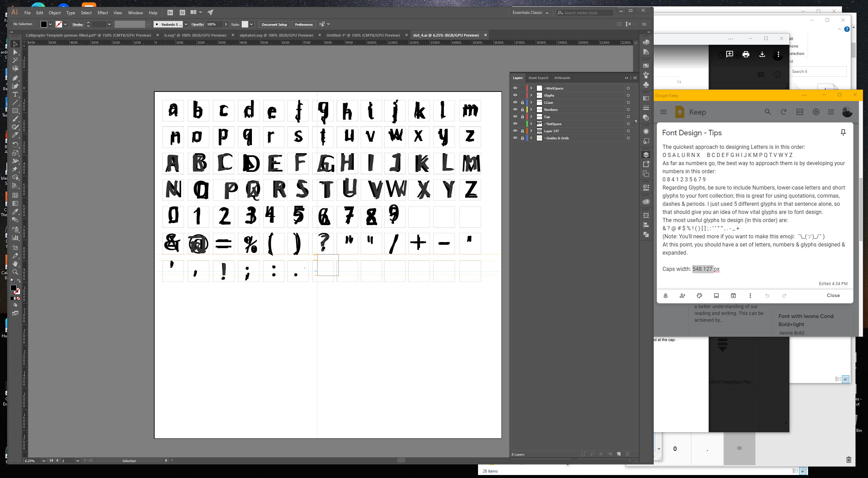Open the Essentials Classic workspace dropdown
This screenshot has height=478, width=868.
coord(530,13)
